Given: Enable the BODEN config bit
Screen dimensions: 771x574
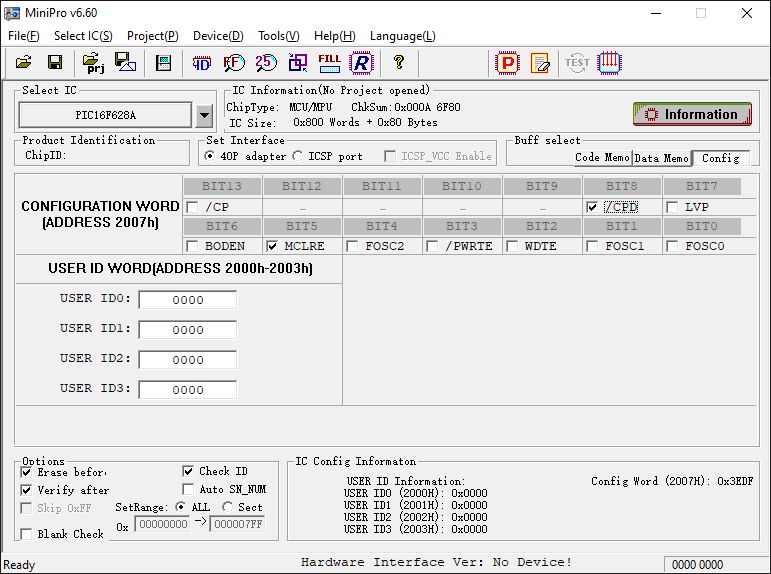Looking at the screenshot, I should click(x=192, y=246).
